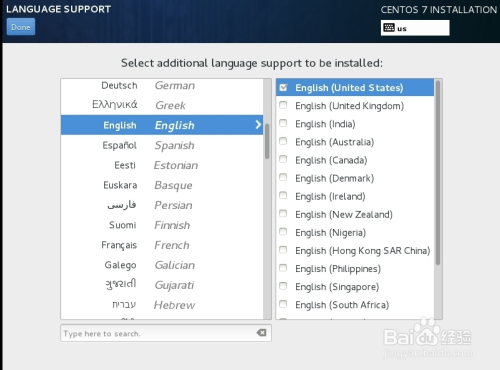The width and height of the screenshot is (500, 370).
Task: Select Deutsch German language row
Action: (x=162, y=86)
